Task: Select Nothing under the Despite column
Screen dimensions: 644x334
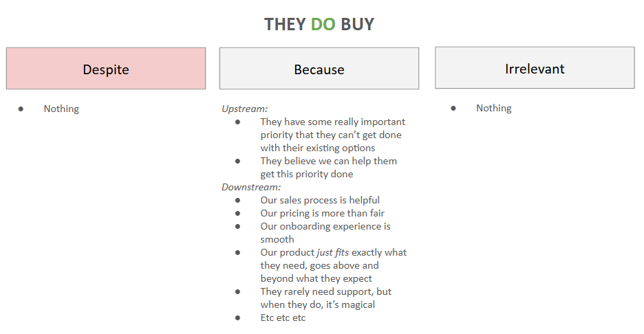Action: point(61,109)
